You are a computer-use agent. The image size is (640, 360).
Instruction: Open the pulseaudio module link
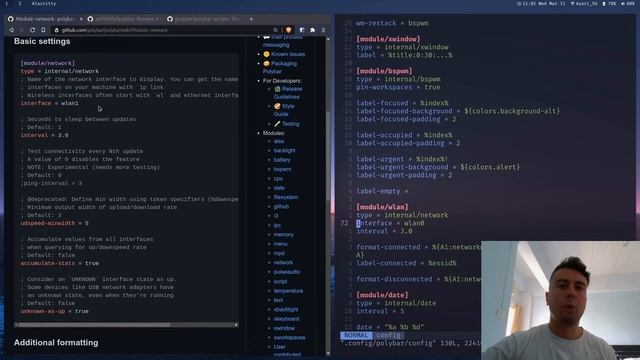(x=287, y=272)
